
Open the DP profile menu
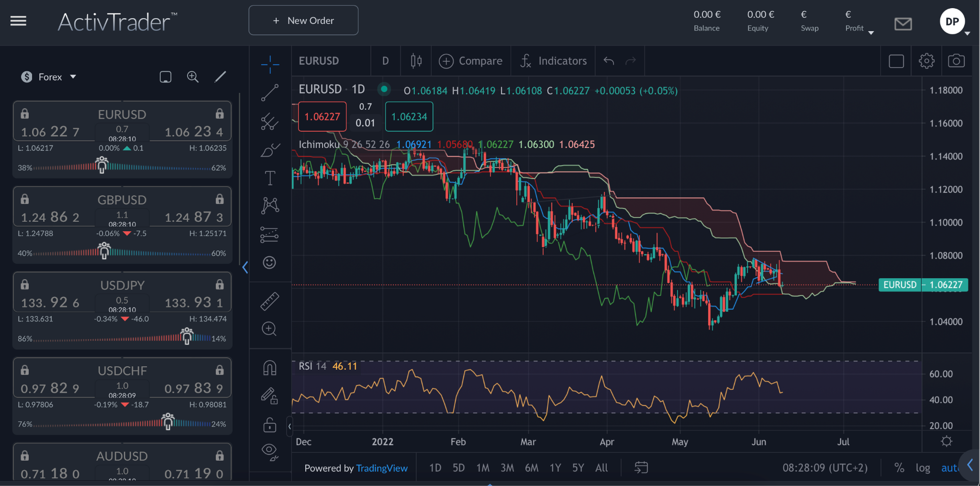952,22
